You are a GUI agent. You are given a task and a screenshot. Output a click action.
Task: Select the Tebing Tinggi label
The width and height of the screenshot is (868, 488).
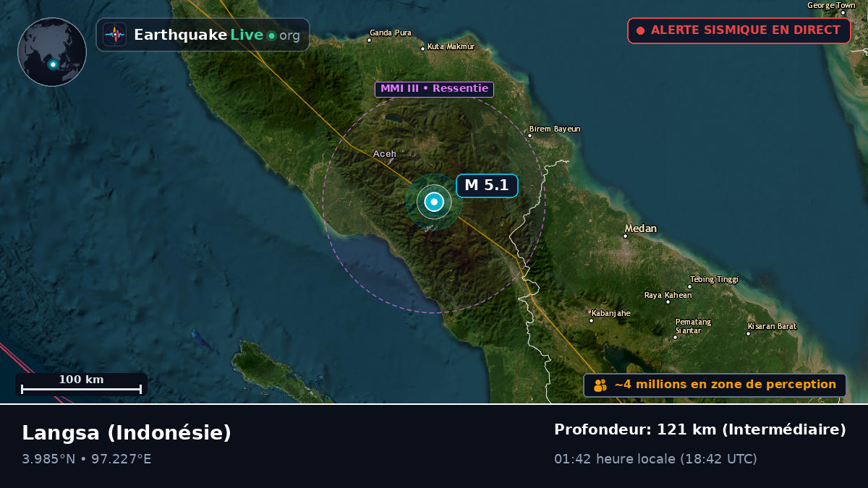(714, 279)
